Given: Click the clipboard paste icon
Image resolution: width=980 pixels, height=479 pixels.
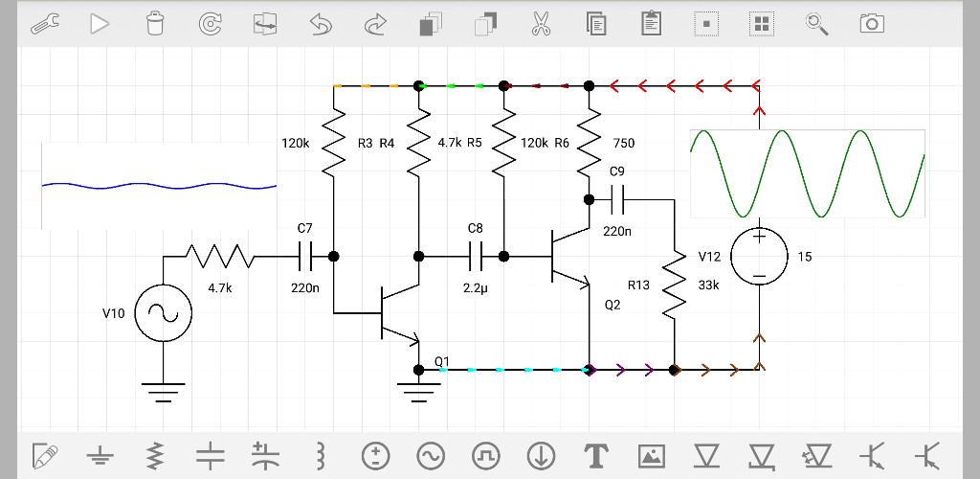Looking at the screenshot, I should pyautogui.click(x=651, y=24).
